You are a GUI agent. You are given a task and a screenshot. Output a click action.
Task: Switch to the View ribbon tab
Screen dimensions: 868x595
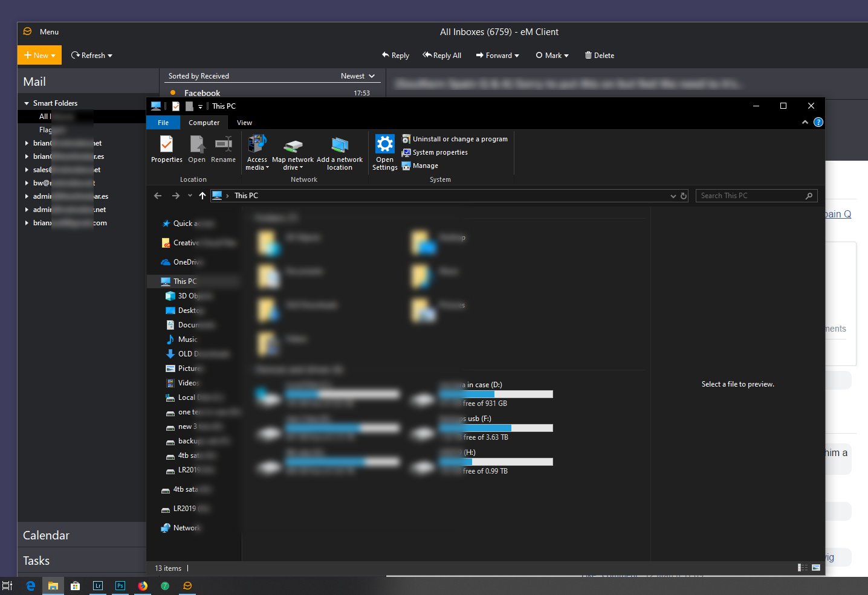[x=244, y=123]
